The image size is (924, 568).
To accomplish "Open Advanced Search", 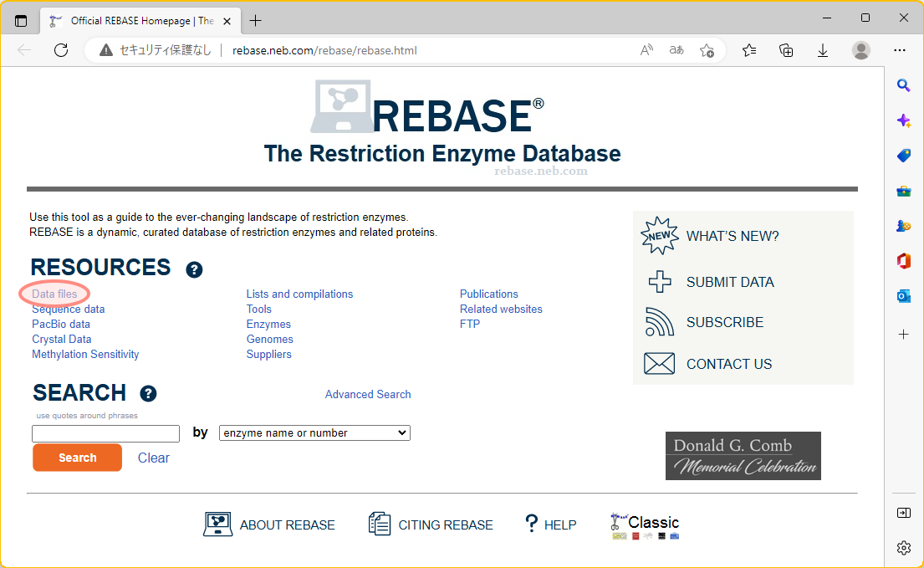I will click(368, 394).
